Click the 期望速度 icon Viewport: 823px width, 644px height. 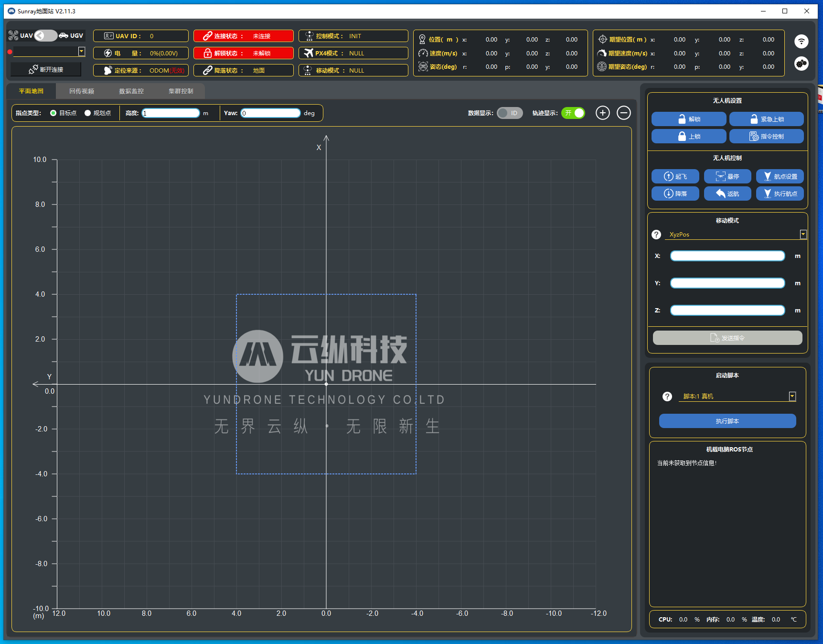[602, 53]
